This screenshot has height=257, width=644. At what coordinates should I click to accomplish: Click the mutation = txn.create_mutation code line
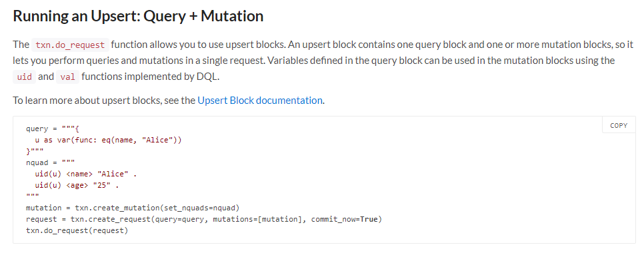coord(133,208)
